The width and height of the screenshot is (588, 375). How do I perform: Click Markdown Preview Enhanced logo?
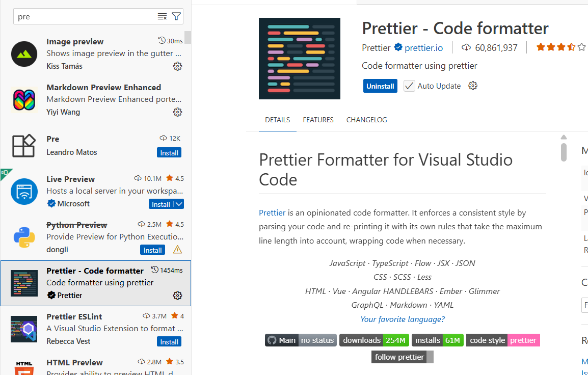[24, 100]
